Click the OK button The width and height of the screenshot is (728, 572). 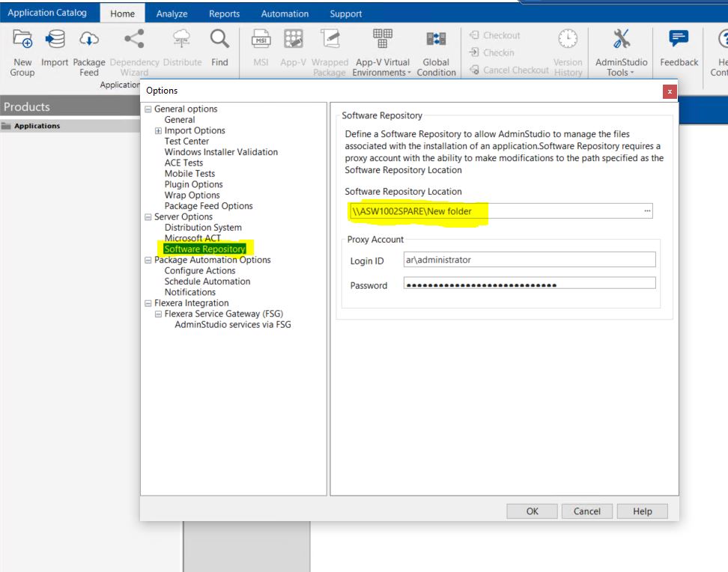532,511
